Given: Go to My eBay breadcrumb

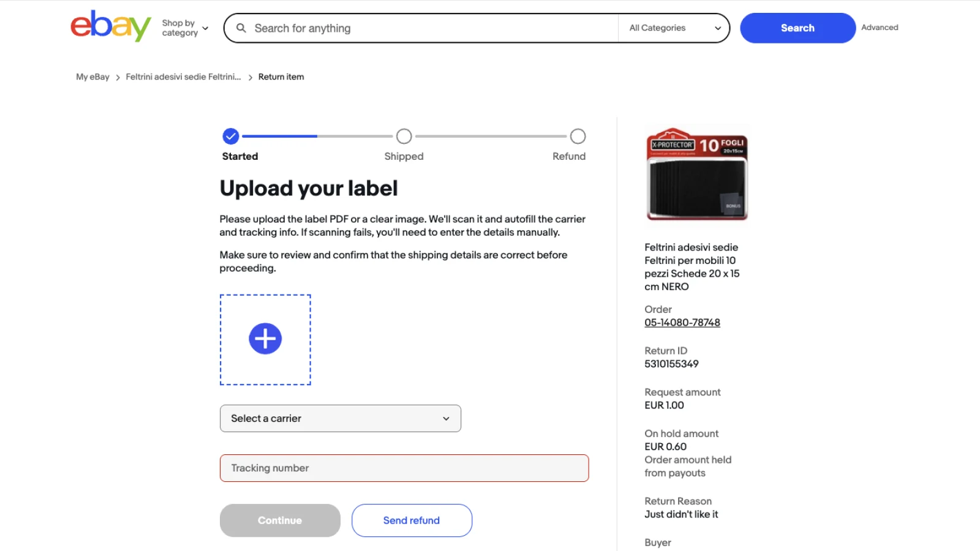Looking at the screenshot, I should coord(92,77).
